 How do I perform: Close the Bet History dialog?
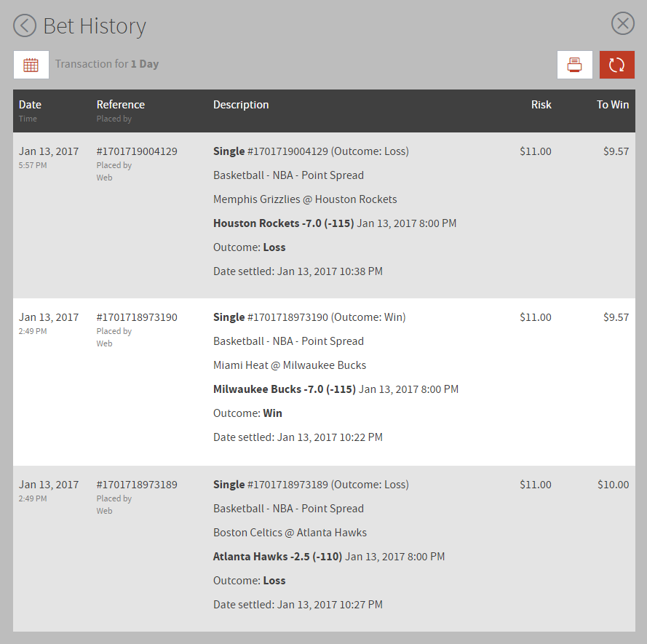pyautogui.click(x=623, y=24)
